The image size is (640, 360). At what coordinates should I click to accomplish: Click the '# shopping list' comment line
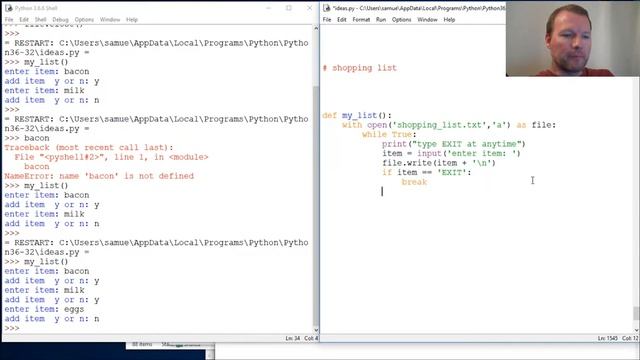point(360,68)
